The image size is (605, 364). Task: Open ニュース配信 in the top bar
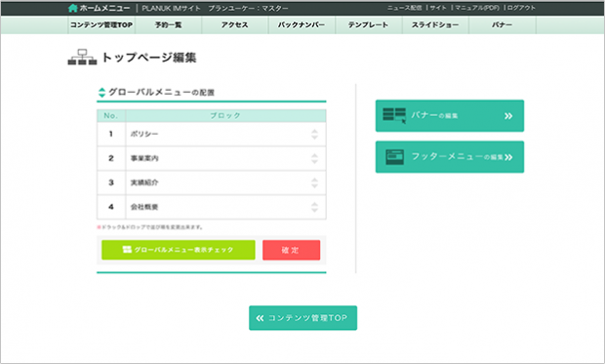point(404,8)
